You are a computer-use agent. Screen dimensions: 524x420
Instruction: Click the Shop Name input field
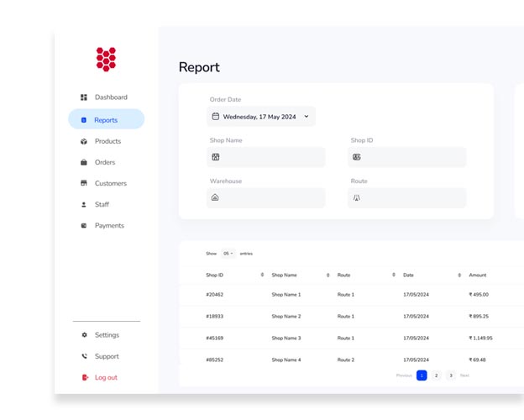[x=266, y=157]
